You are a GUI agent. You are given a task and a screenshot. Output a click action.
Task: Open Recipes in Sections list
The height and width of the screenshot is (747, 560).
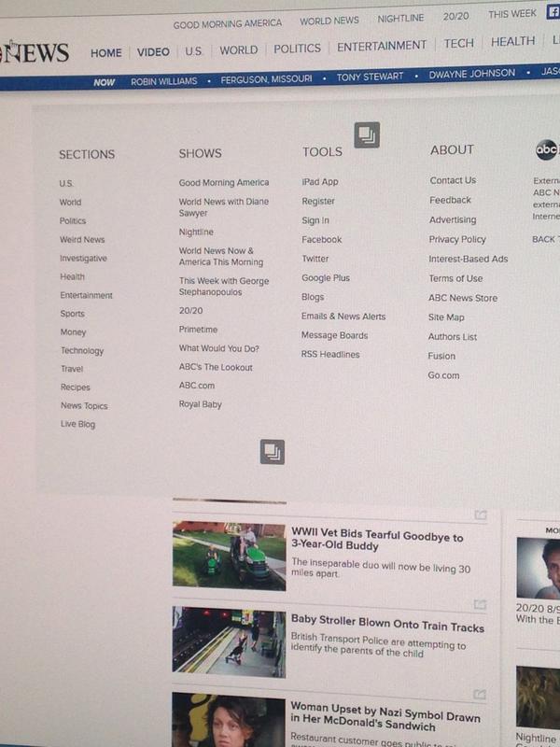[76, 388]
